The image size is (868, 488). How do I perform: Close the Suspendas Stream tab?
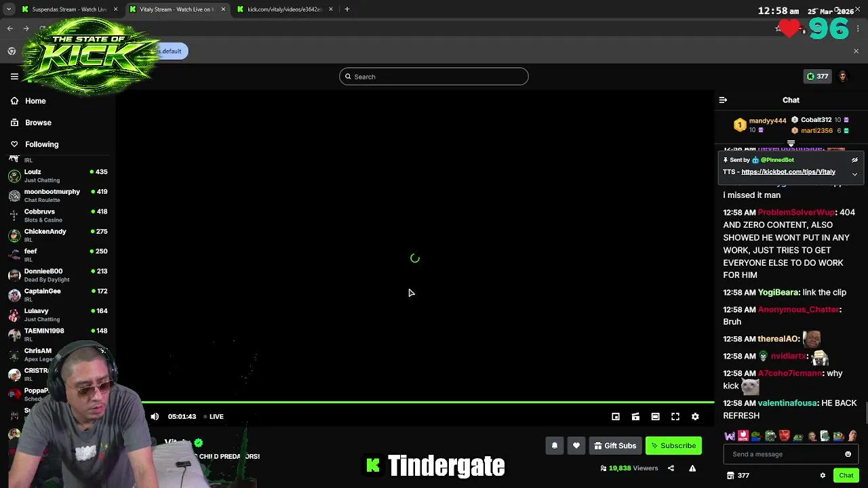(116, 9)
